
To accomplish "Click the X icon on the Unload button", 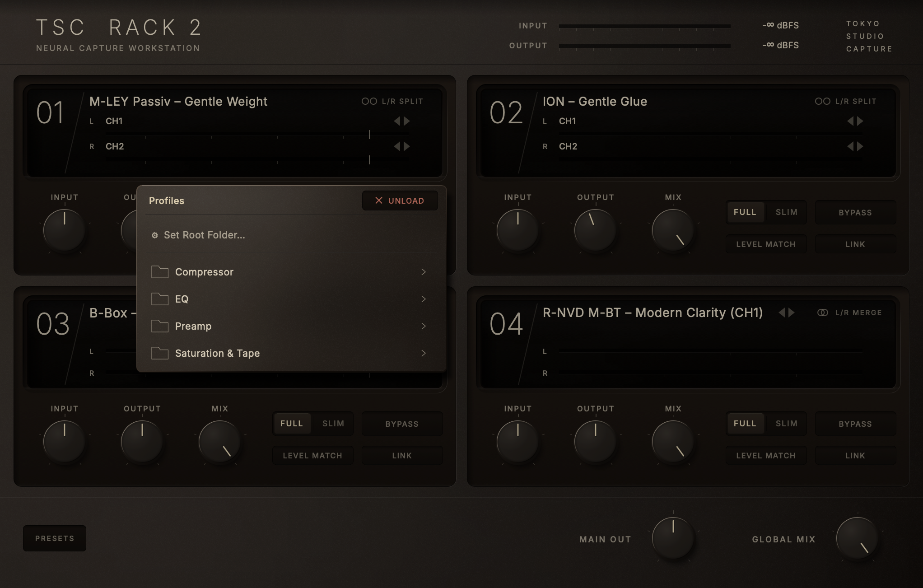I will 379,201.
